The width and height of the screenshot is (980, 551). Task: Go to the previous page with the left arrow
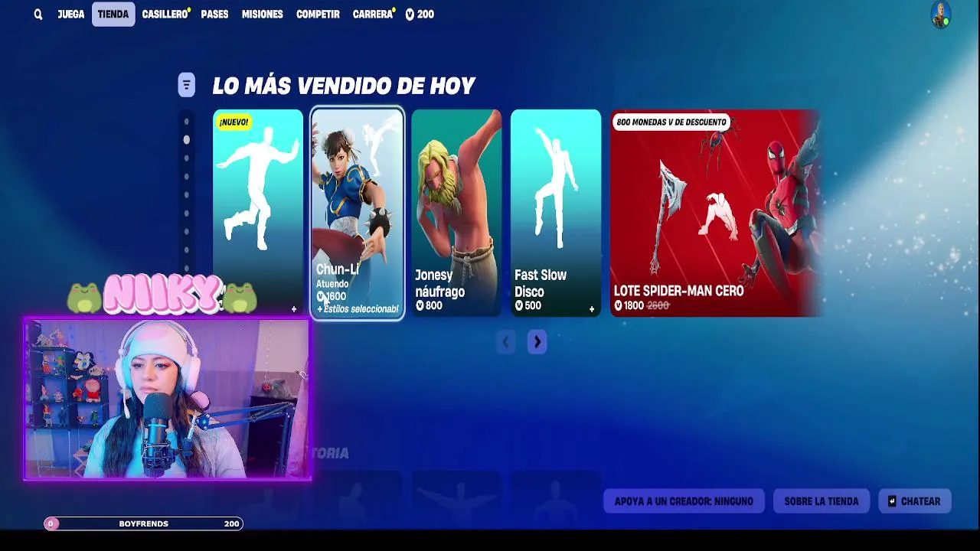pos(505,342)
